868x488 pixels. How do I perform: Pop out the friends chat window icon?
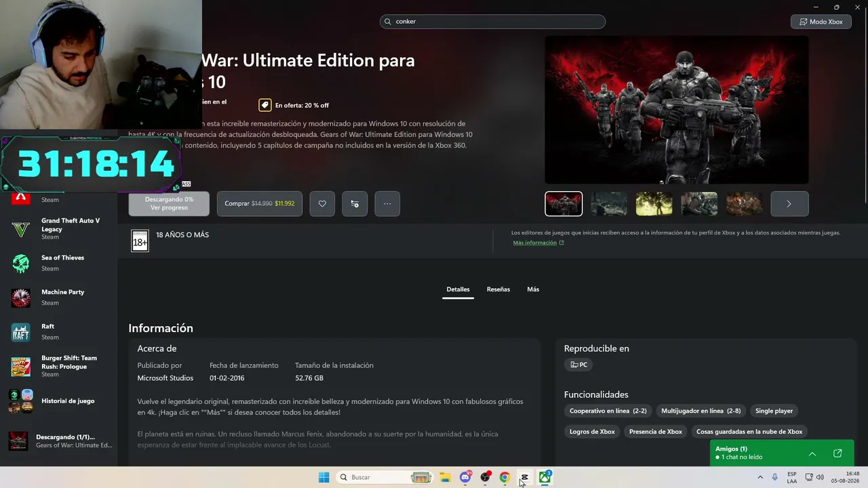[837, 453]
